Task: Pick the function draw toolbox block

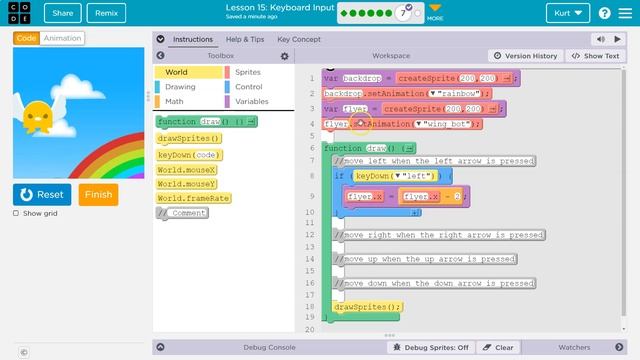Action: point(207,122)
